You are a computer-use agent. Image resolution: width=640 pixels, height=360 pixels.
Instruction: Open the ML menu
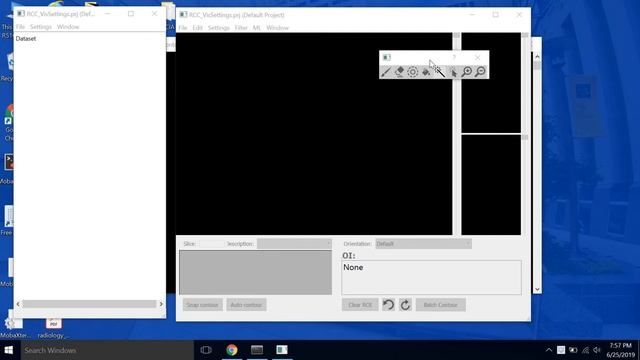tap(256, 28)
